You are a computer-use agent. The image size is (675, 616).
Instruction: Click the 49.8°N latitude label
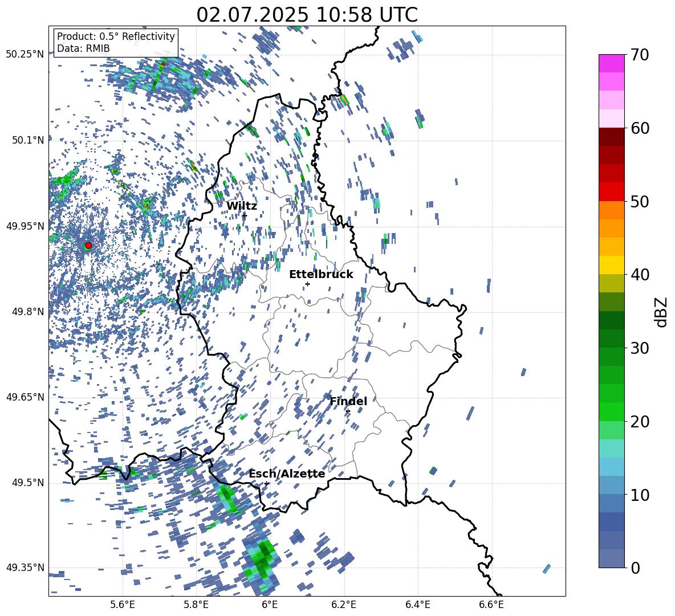[x=27, y=312]
